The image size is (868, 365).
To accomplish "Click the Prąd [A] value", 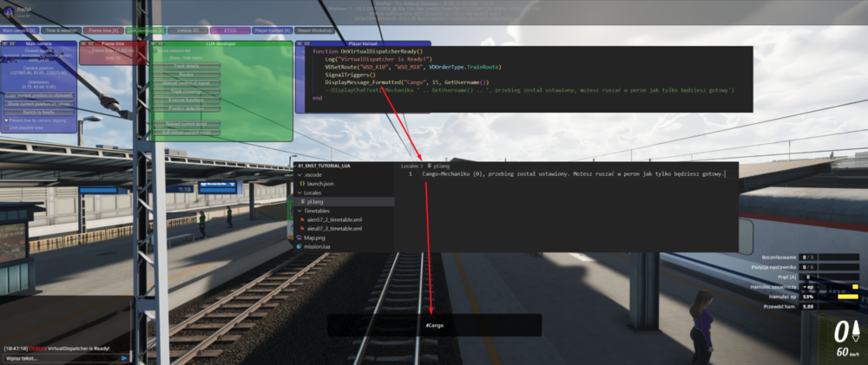I will pos(808,277).
